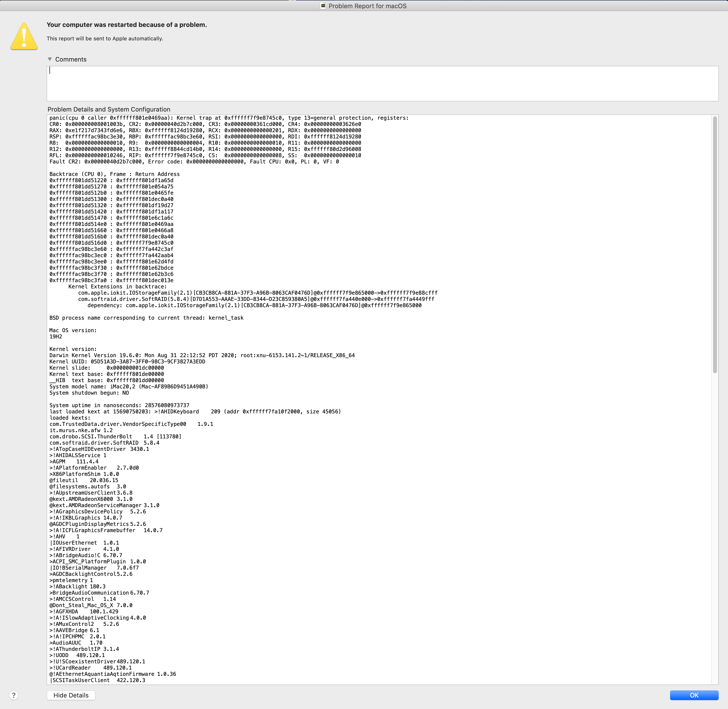Click the '>X86PlatformShim 1.0.0' entry
The height and width of the screenshot is (709, 728).
84,474
